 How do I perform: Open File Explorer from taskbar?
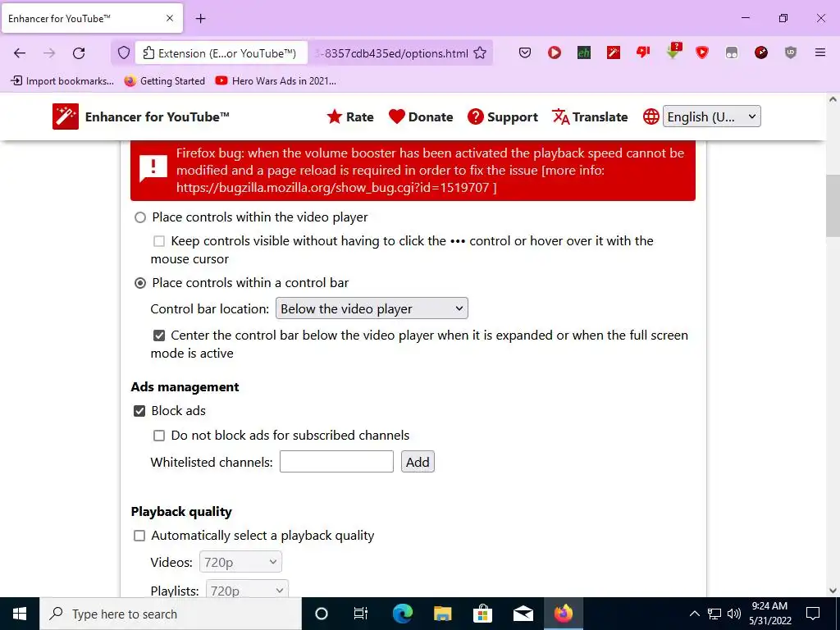click(x=442, y=614)
